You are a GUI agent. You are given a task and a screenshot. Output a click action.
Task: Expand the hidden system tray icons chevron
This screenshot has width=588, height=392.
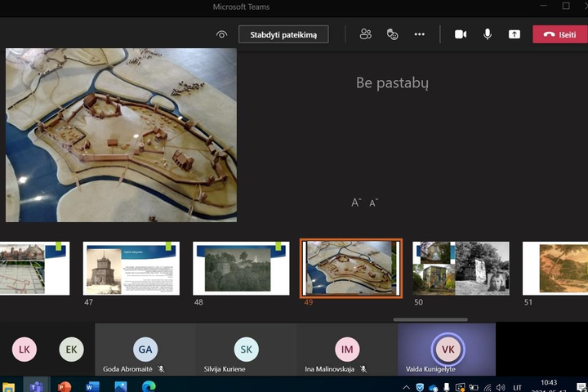[x=406, y=387]
